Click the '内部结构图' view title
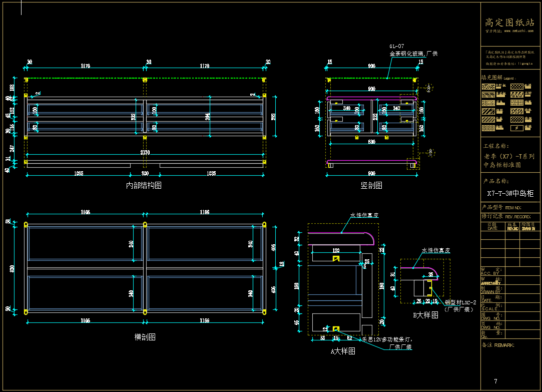This screenshot has width=542, height=392. click(x=144, y=186)
